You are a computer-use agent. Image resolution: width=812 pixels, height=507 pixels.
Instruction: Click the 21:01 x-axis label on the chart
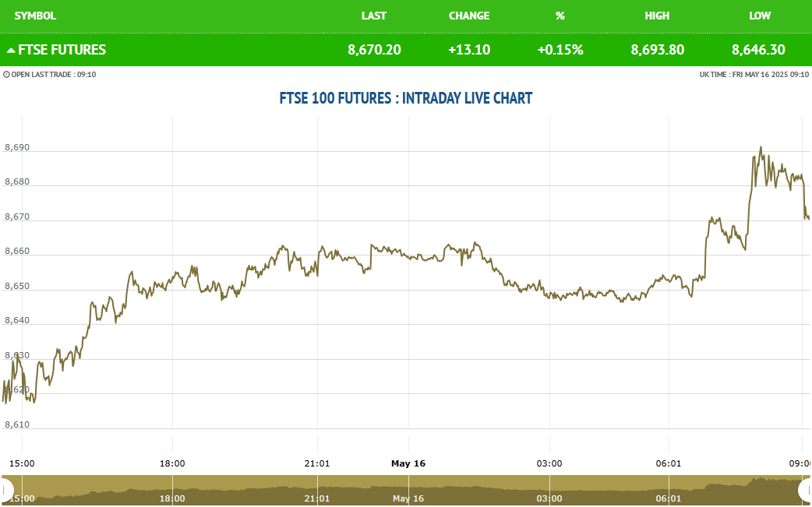(x=317, y=463)
